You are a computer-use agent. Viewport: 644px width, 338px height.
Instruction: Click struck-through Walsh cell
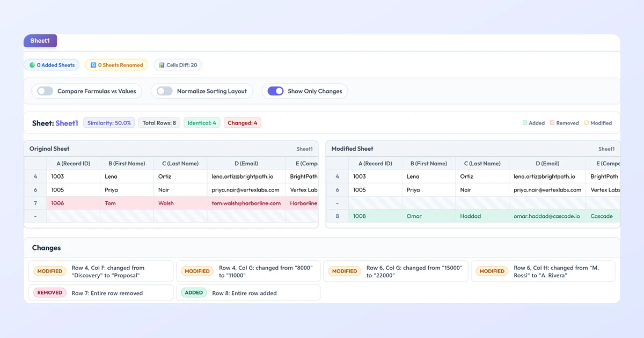point(180,203)
